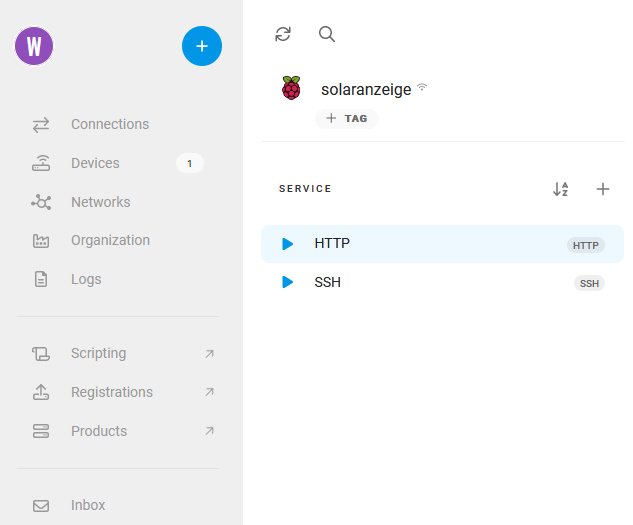Viewport: 633px width, 525px height.
Task: Launch the HTTP service play icon
Action: (288, 244)
